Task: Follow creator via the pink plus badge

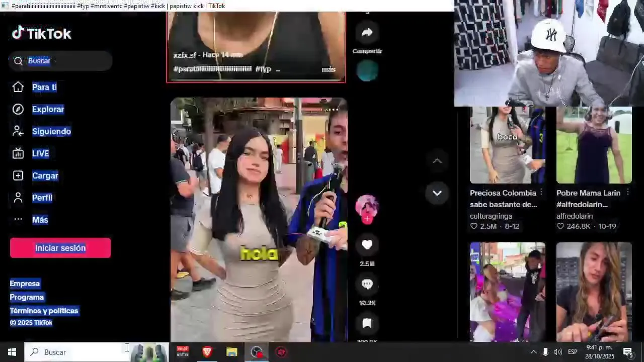Action: pyautogui.click(x=367, y=219)
